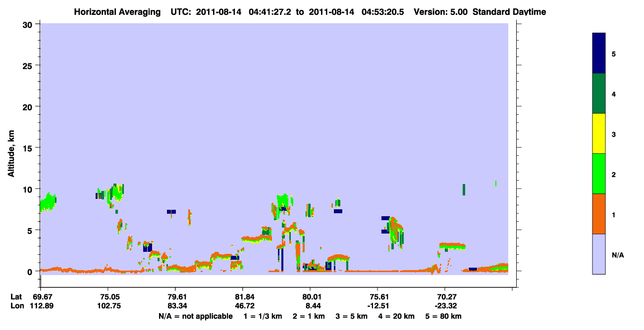Click the 'Lon' row label
644x330 pixels.
[x=17, y=306]
